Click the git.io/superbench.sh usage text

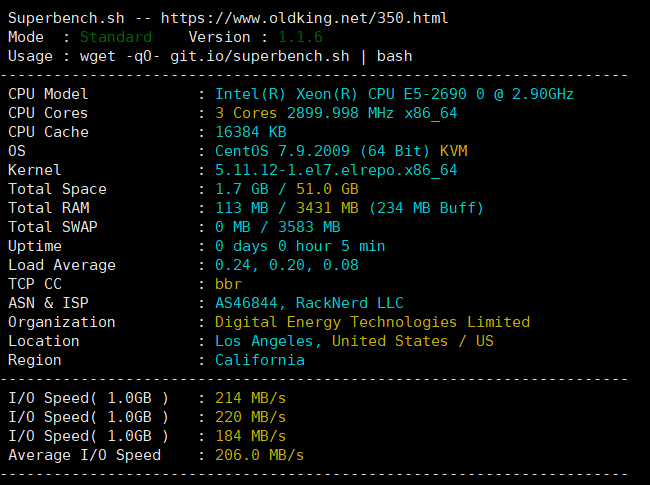(x=290, y=57)
